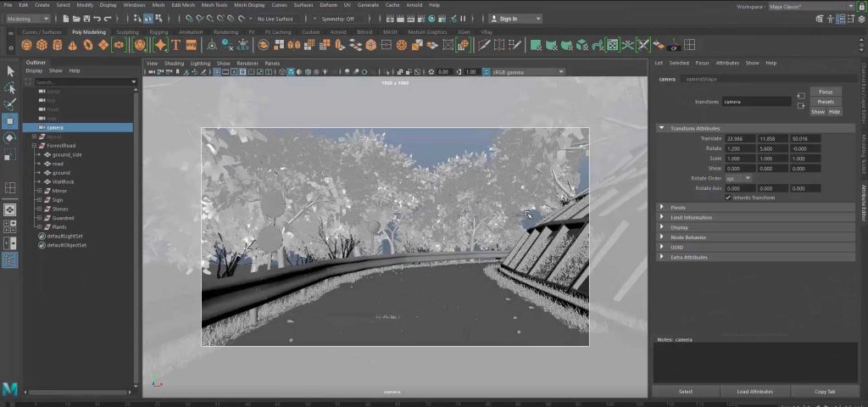Screen dimensions: 868x407
Task: Switch to the Rigging shelf tab
Action: pos(159,32)
